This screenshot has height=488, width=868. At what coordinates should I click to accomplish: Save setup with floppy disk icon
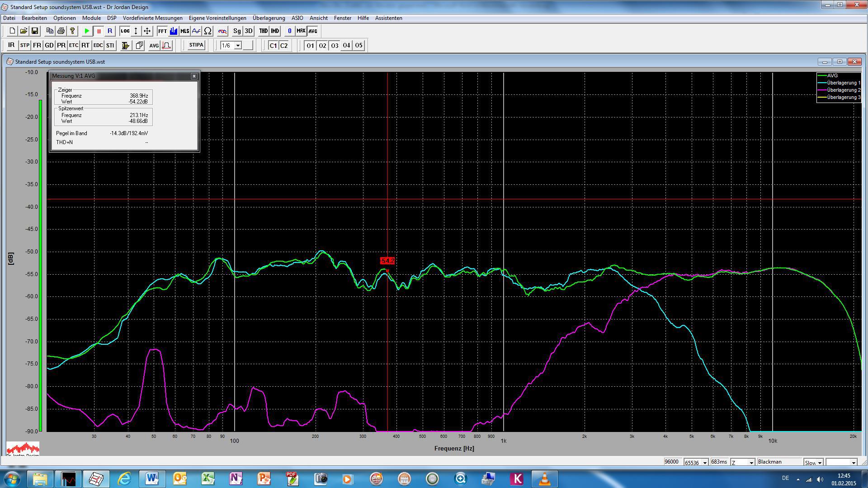(x=35, y=31)
